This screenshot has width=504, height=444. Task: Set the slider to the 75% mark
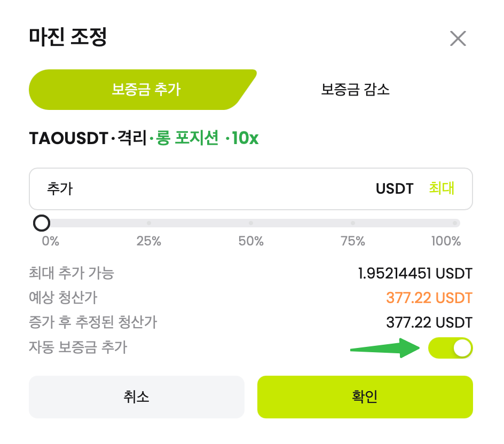coord(353,223)
